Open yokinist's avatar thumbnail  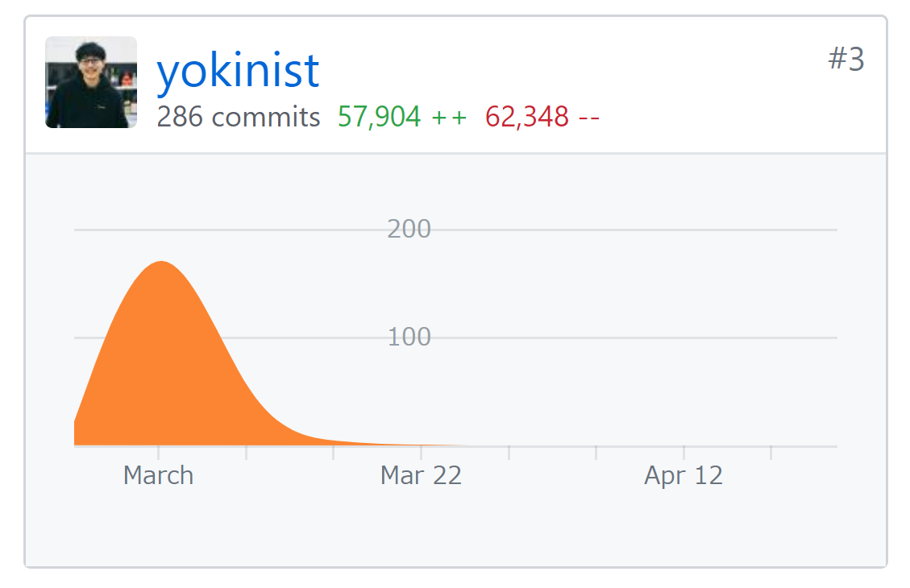[91, 82]
